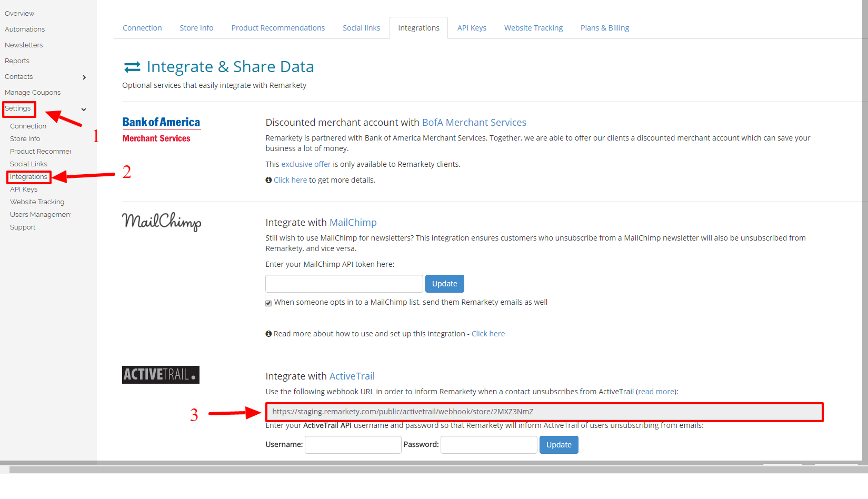The width and height of the screenshot is (868, 499).
Task: Open Manage Coupons in the sidebar
Action: click(x=33, y=93)
